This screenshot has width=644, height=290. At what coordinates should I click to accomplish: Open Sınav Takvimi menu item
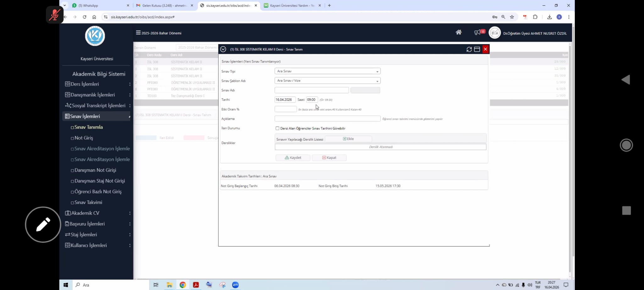coord(88,202)
